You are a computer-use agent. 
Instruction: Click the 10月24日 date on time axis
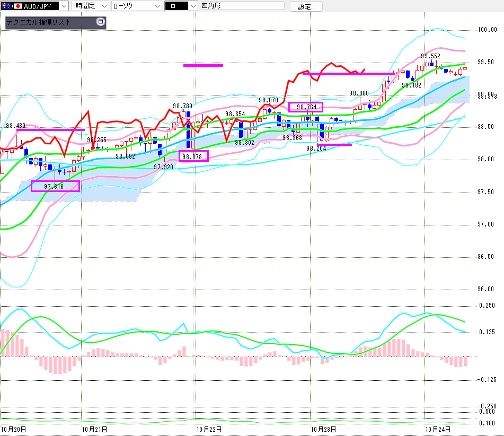(438, 429)
